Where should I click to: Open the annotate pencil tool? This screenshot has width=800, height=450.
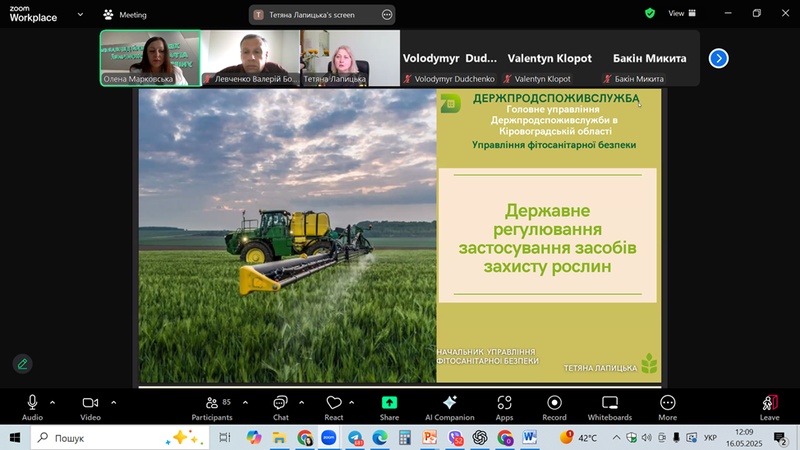click(x=22, y=364)
